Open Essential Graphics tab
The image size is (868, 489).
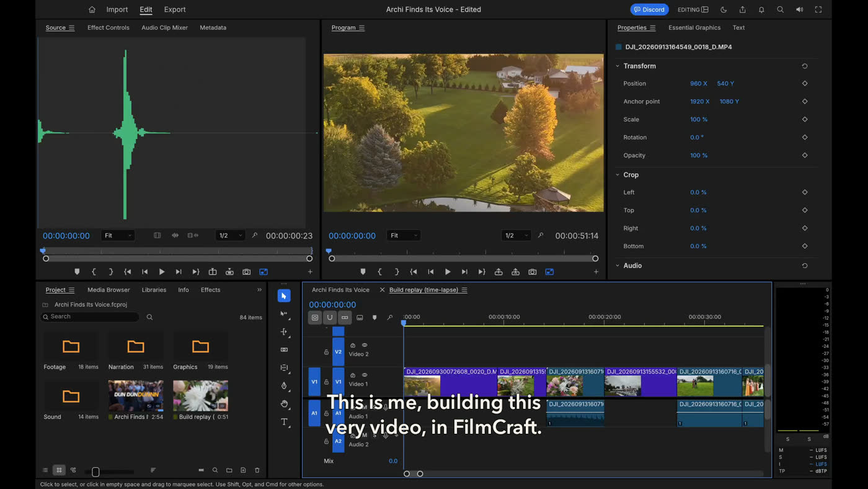click(694, 28)
